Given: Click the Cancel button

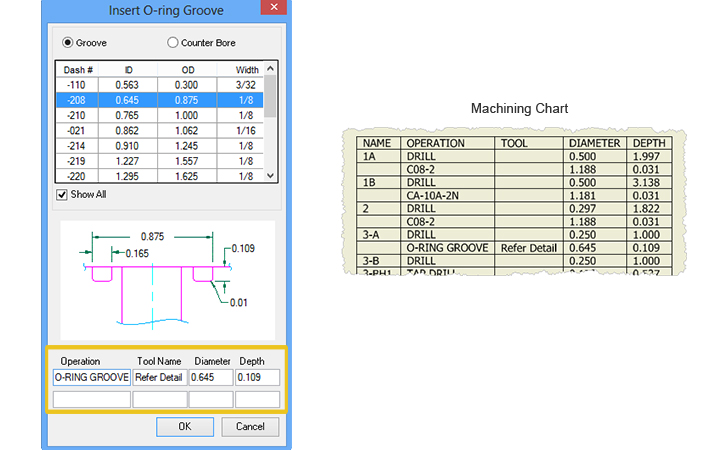Looking at the screenshot, I should click(250, 427).
